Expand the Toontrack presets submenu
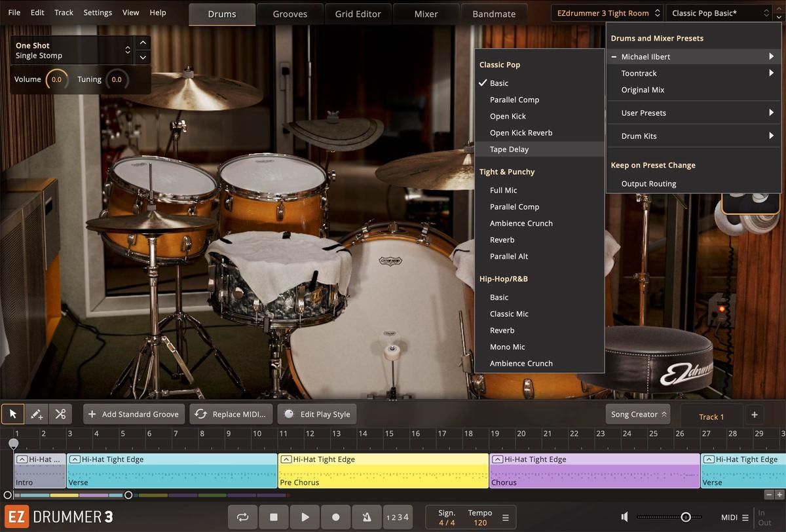Viewport: 786px width, 532px height. [x=696, y=73]
